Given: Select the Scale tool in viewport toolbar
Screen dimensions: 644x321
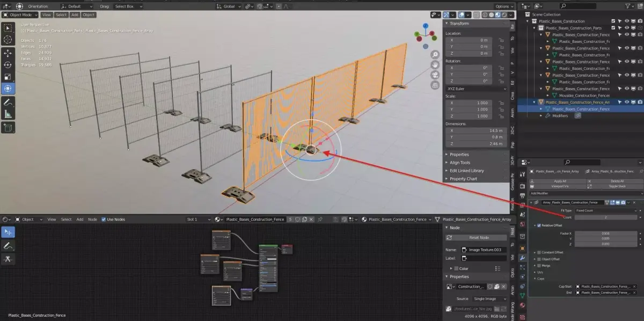Looking at the screenshot, I should (x=8, y=77).
